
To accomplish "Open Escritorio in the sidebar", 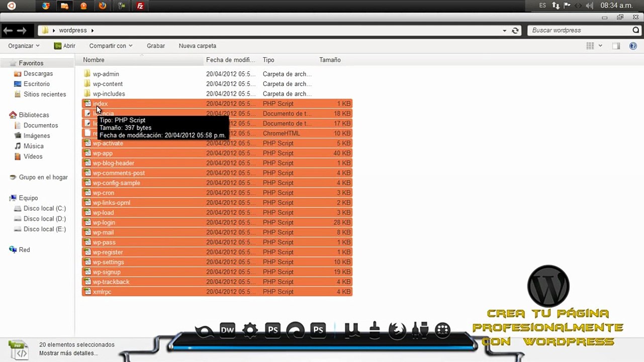I will [x=37, y=84].
